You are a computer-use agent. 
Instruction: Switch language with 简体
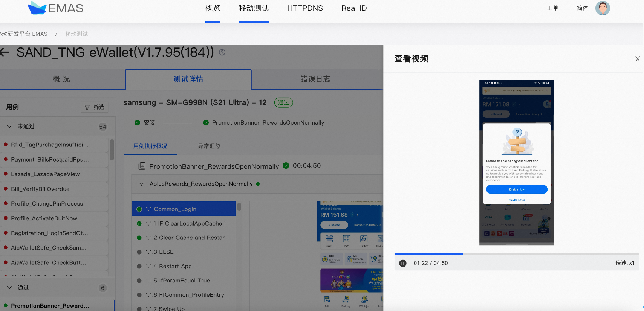pyautogui.click(x=582, y=8)
